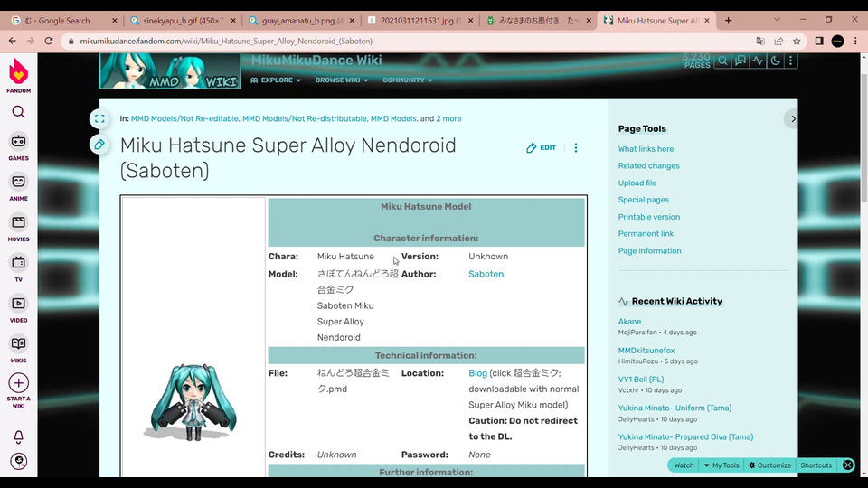Show the 2 more categories

tap(448, 118)
